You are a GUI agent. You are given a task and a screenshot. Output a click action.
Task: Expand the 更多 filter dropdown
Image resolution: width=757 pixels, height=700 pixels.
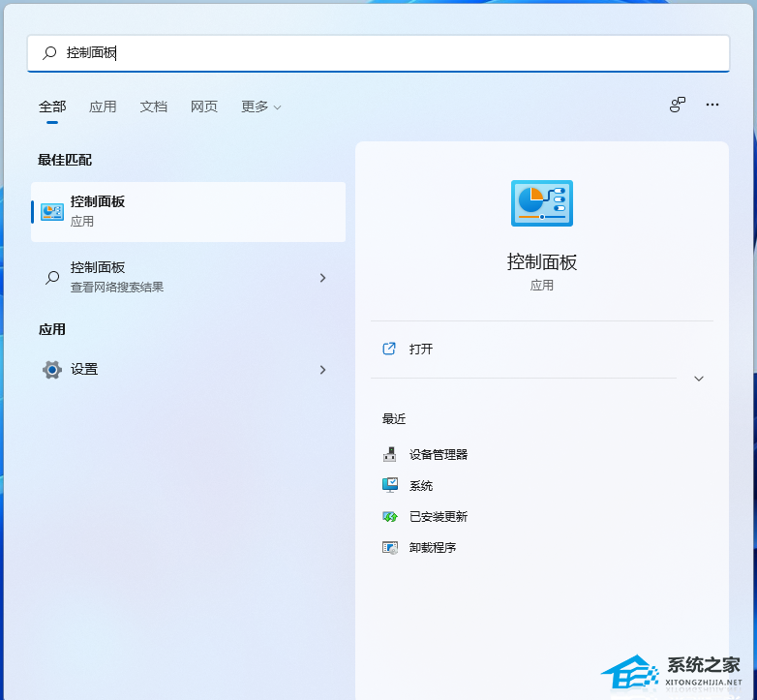pyautogui.click(x=261, y=107)
